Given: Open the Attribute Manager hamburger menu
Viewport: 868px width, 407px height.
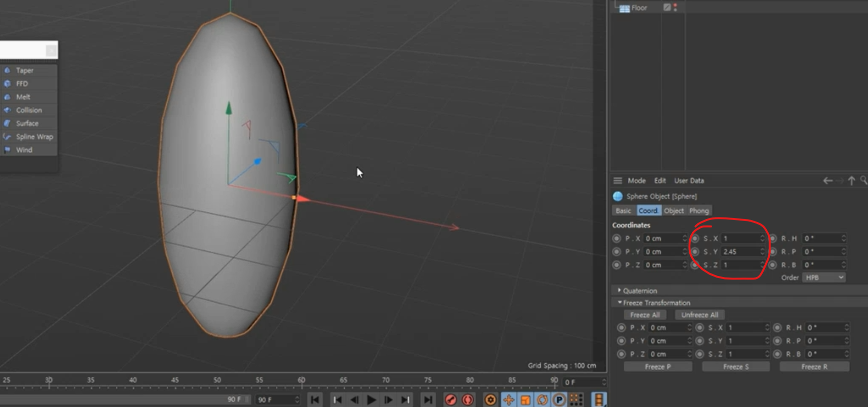Looking at the screenshot, I should (x=618, y=180).
